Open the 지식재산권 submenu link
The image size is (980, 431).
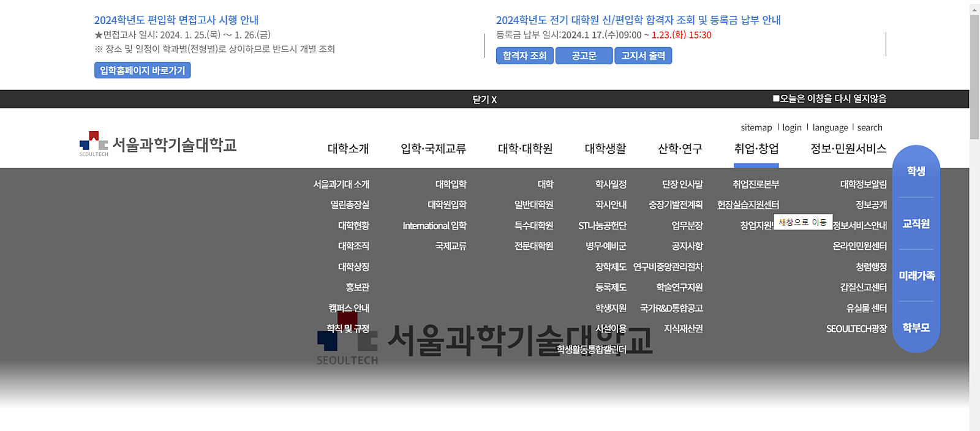pos(684,328)
